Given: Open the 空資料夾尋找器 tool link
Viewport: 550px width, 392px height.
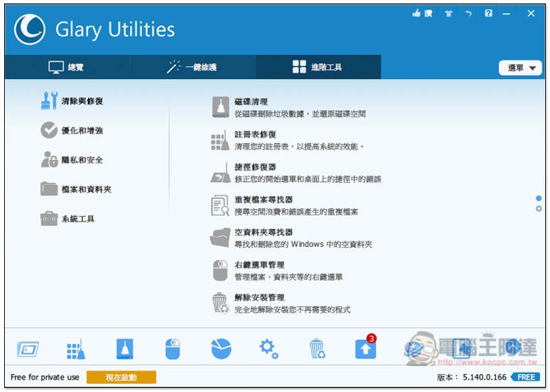Looking at the screenshot, I should click(x=264, y=232).
